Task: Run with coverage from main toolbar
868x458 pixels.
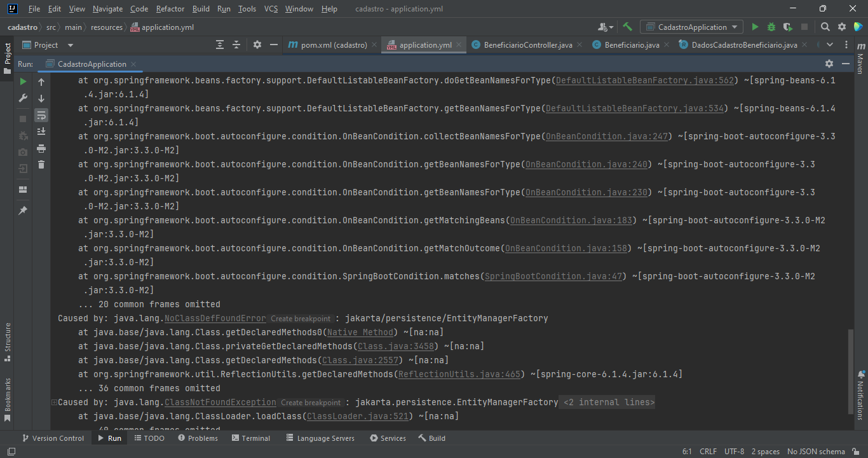Action: tap(788, 27)
